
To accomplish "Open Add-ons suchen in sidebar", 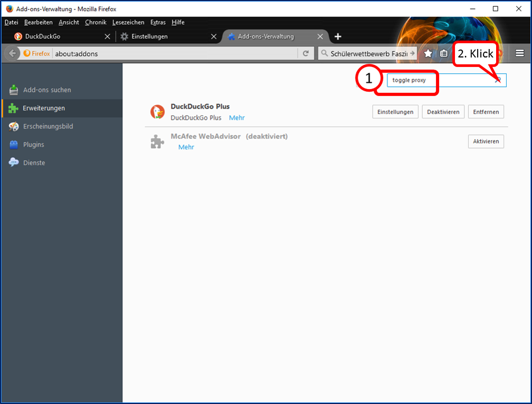I will (x=62, y=90).
